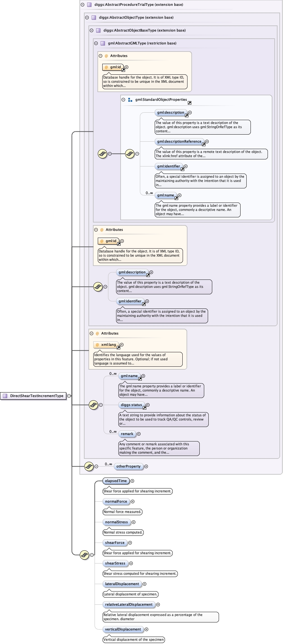
Task: Expand the otherProperty element
Action: click(146, 466)
